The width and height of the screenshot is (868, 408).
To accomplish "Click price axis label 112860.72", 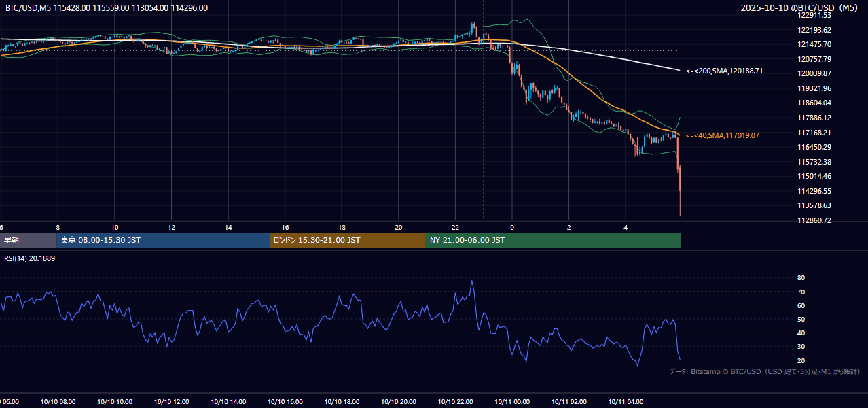I will 814,220.
